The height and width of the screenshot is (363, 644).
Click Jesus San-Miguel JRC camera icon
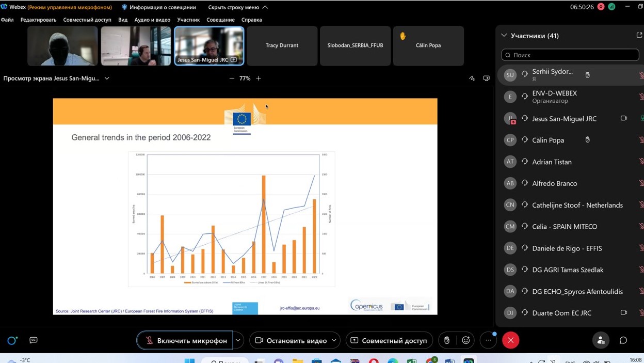click(x=623, y=118)
